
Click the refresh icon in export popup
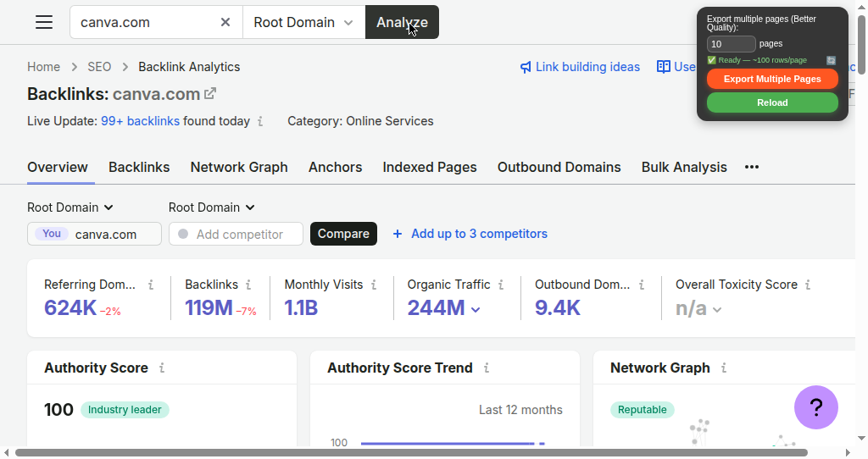(831, 60)
